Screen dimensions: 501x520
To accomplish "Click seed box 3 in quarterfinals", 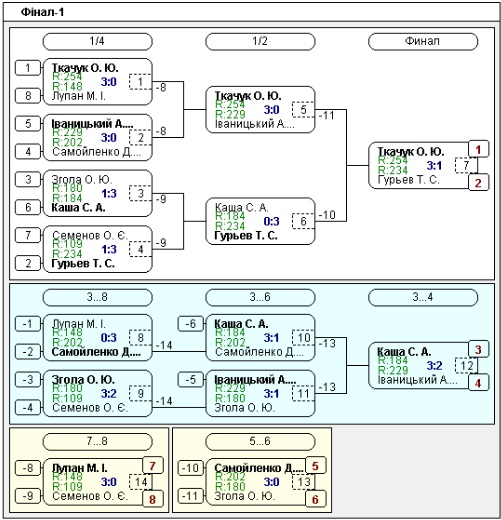I will point(28,179).
